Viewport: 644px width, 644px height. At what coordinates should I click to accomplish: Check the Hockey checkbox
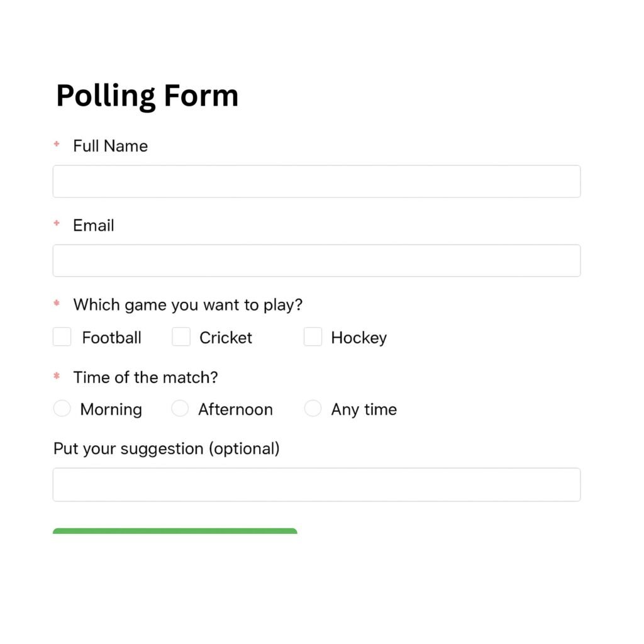(313, 337)
